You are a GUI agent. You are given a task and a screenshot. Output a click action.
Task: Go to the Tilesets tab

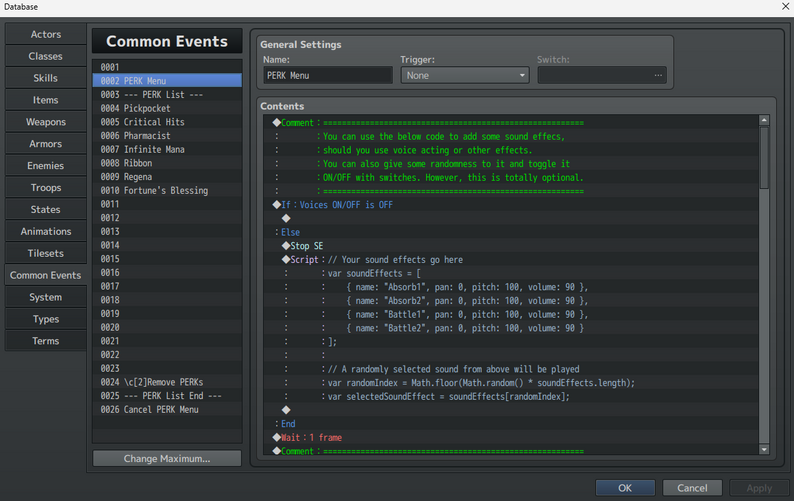point(46,253)
